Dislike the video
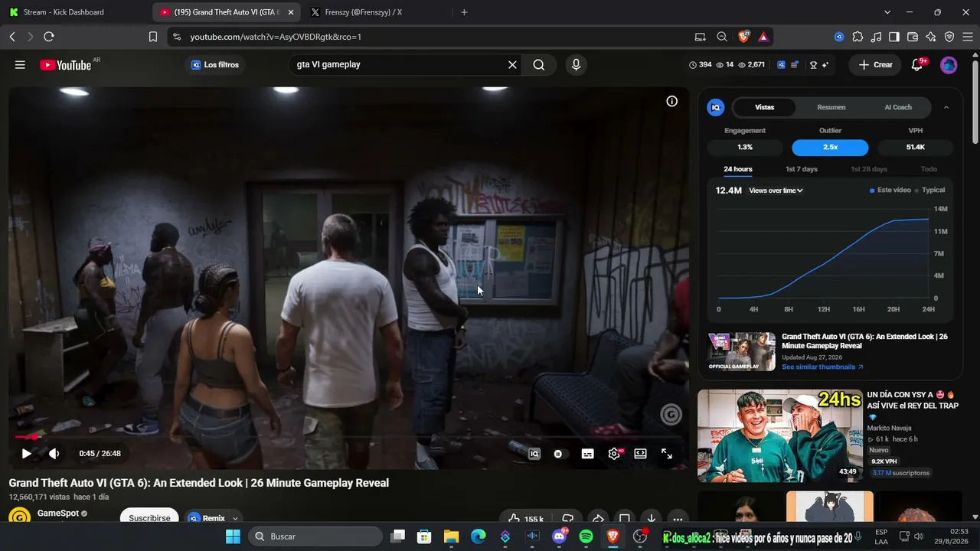980x551 pixels. (568, 519)
